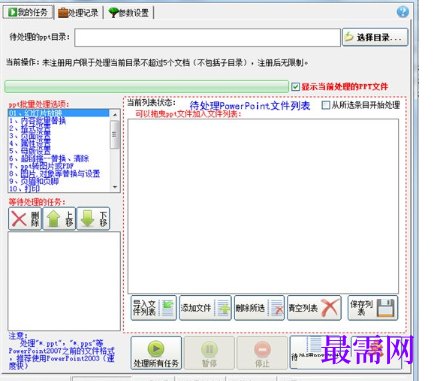Viewport: 433px width, 381px height.
Task: Import a file list via 导入文件列表
Action: pyautogui.click(x=153, y=308)
